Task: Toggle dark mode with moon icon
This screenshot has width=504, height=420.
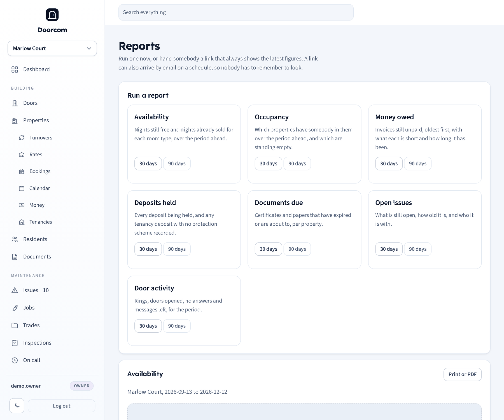Action: (x=17, y=406)
